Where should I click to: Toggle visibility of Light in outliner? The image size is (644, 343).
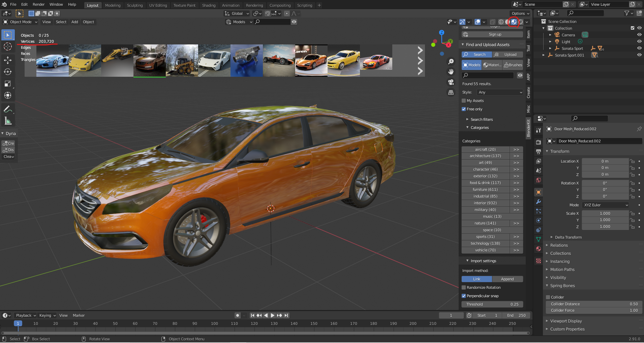639,41
